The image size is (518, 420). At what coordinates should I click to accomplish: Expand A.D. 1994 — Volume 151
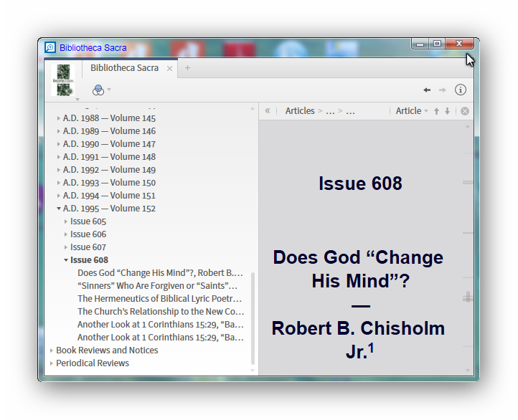59,196
